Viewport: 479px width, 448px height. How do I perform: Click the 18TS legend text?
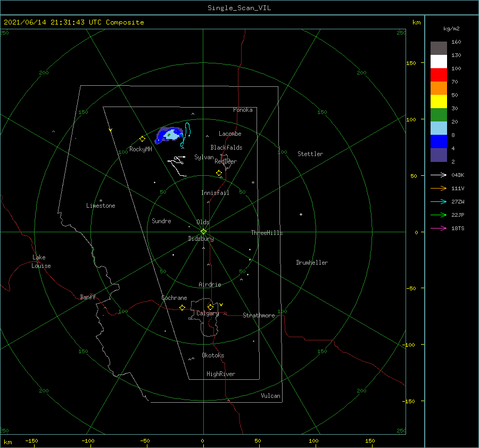458,229
